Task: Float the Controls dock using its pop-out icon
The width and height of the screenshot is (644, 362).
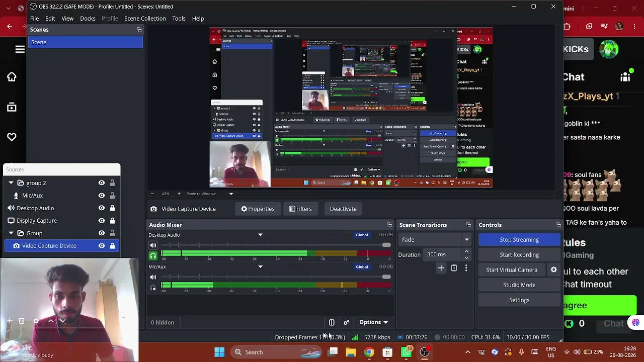Action: click(x=558, y=225)
